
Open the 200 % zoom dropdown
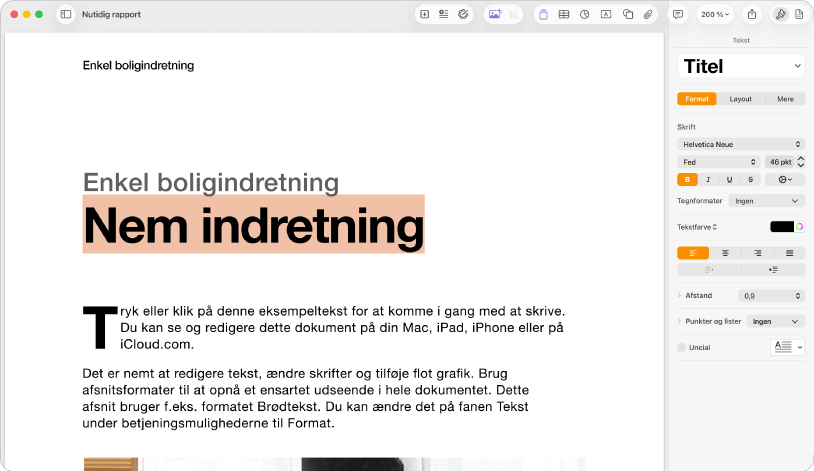[x=715, y=15]
